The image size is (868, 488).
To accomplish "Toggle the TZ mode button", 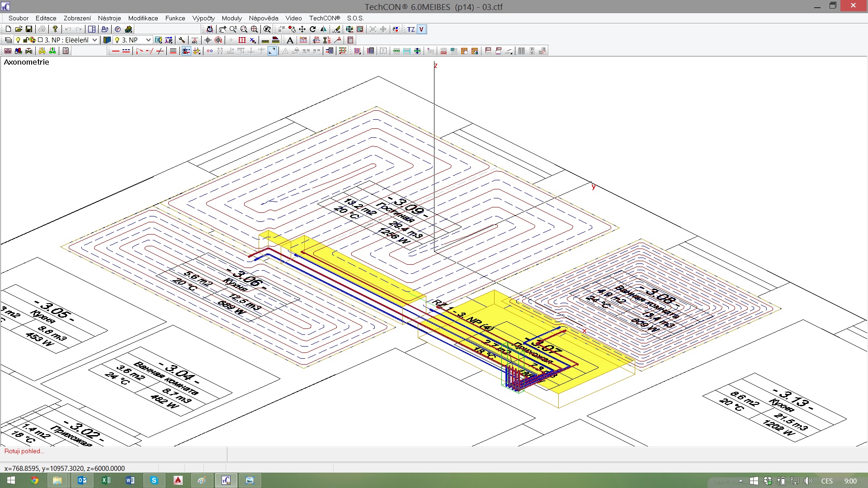I will coord(410,29).
